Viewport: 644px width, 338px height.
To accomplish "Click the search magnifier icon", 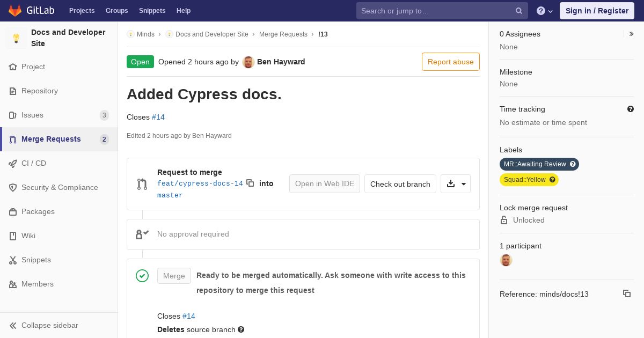I will point(519,11).
